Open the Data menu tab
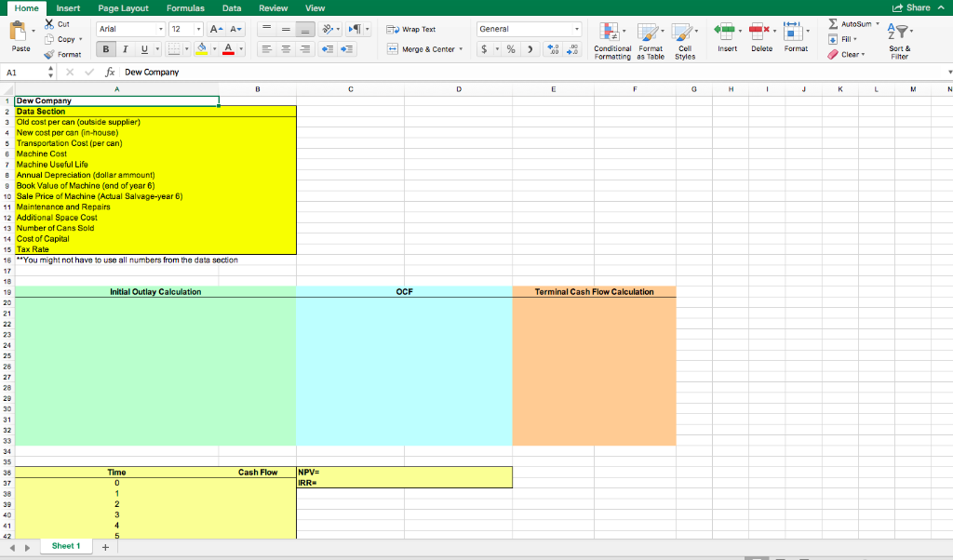953x560 pixels. [x=231, y=7]
